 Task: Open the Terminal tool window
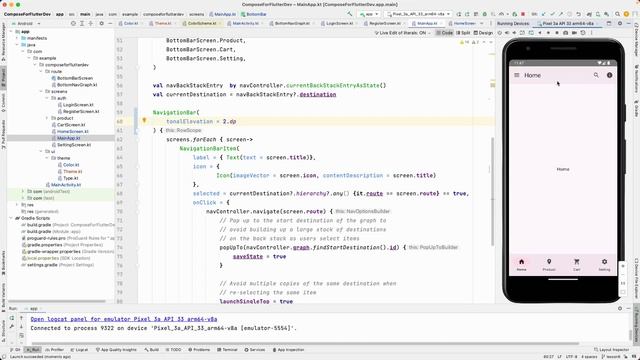tap(227, 350)
